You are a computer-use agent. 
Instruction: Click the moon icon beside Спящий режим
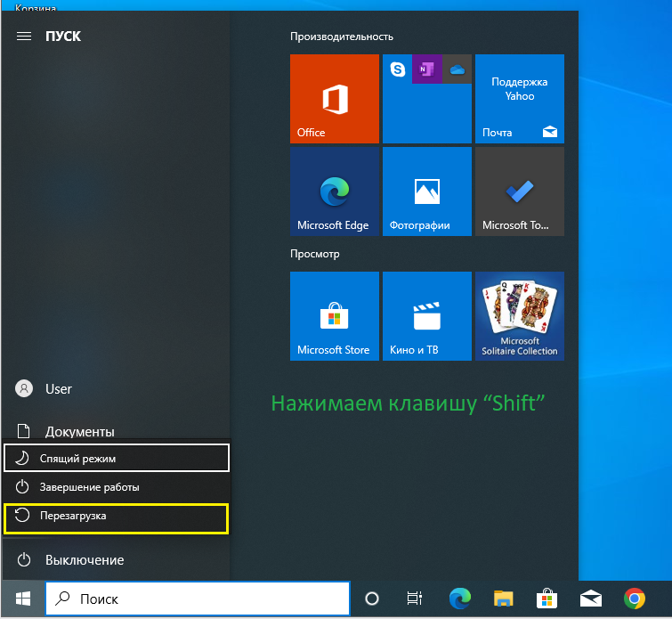[22, 458]
